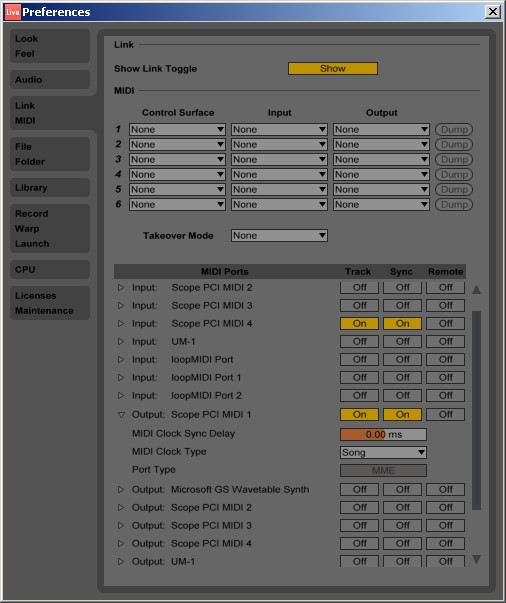Viewport: 506px width, 603px height.
Task: Open the Takeover Mode dropdown
Action: (279, 235)
